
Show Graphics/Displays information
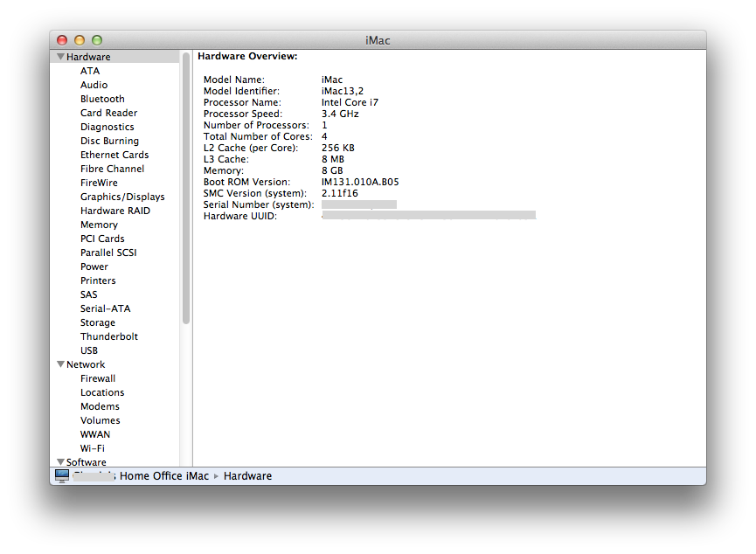point(122,197)
